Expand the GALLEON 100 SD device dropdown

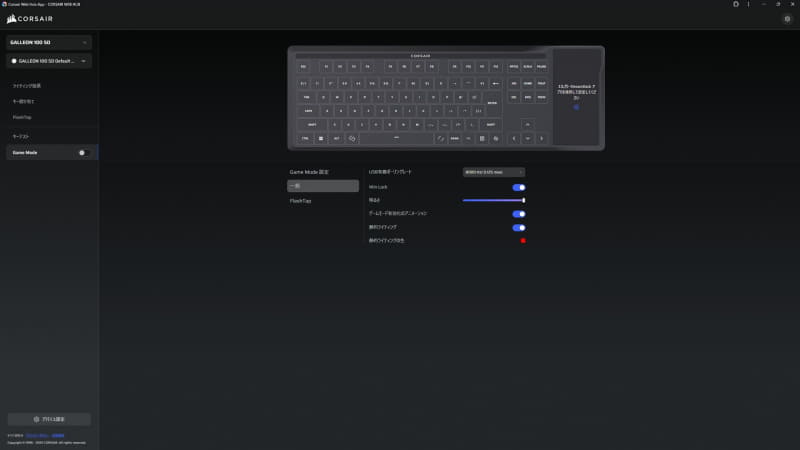coord(49,42)
